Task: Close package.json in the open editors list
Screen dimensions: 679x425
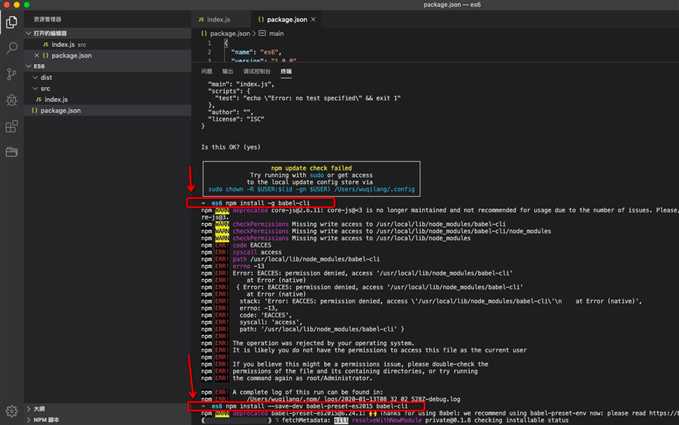Action: (x=36, y=55)
